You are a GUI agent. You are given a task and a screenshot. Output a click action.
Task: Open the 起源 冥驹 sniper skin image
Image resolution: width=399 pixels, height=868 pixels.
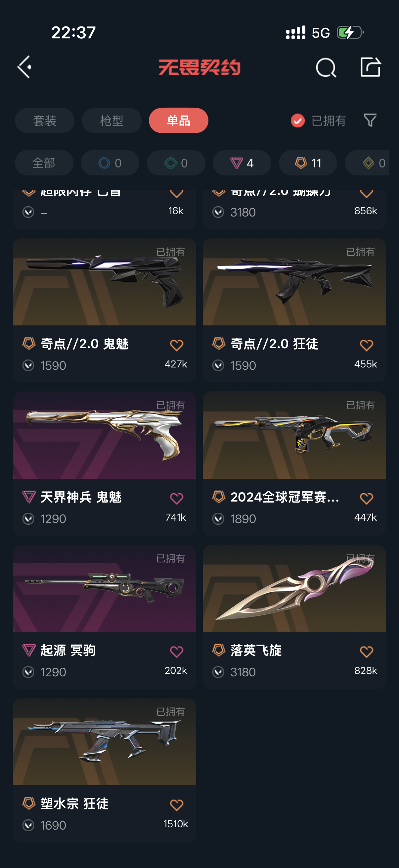click(x=104, y=588)
